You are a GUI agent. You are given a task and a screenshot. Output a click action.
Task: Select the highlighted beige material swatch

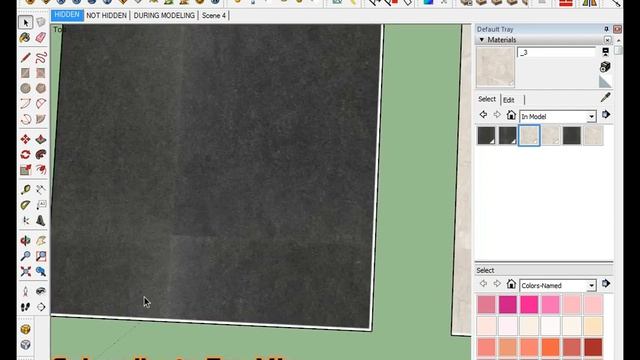pos(529,136)
